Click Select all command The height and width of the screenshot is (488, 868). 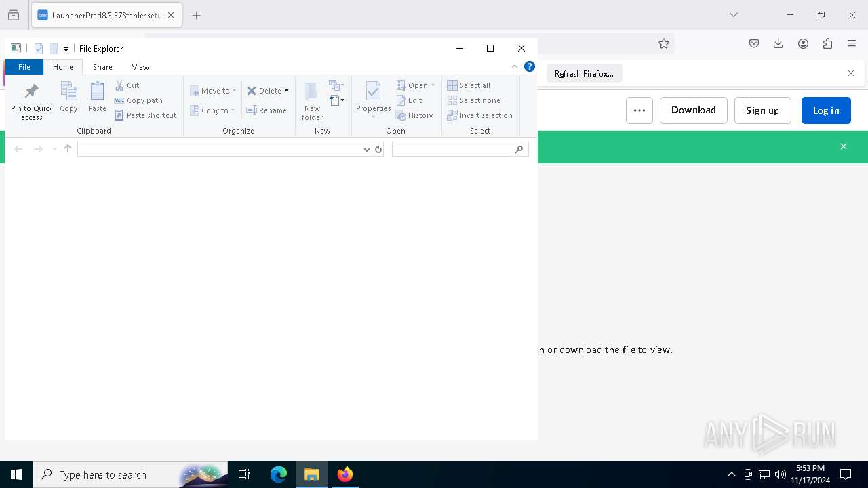[469, 85]
